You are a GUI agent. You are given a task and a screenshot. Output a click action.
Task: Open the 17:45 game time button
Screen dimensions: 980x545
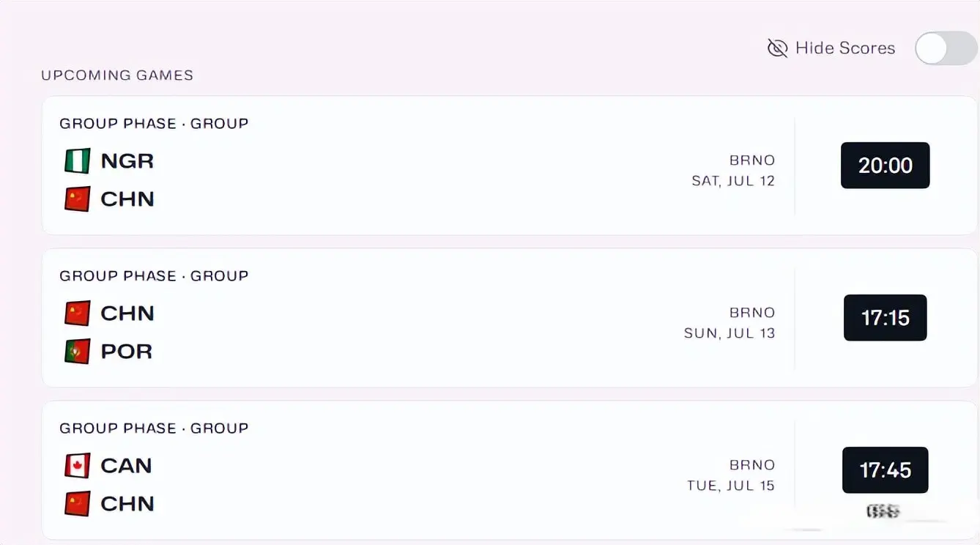tap(885, 470)
